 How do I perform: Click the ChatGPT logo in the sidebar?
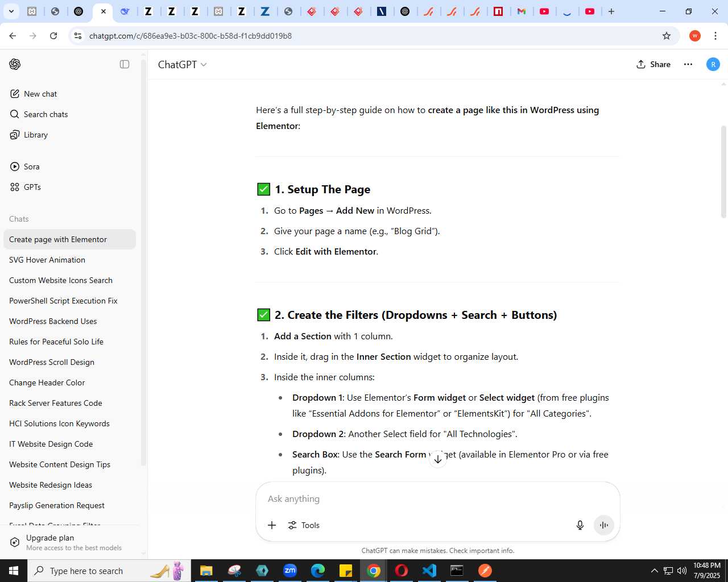coord(15,64)
